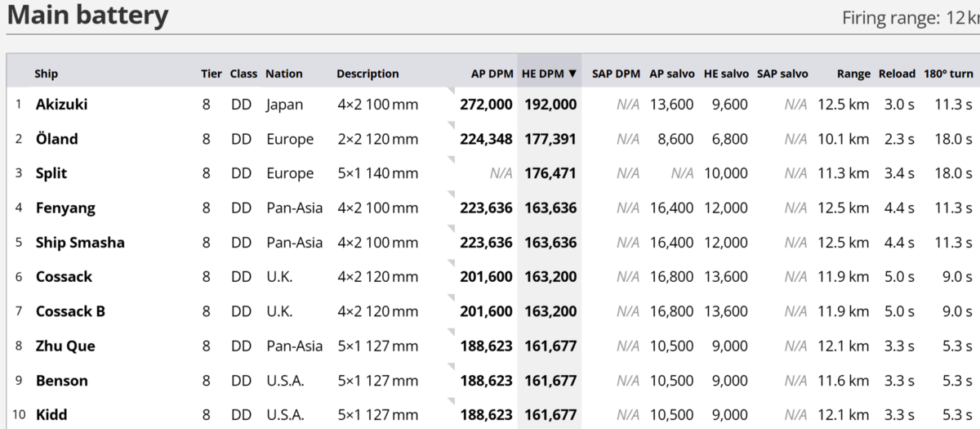Sort table by AP DPM column
This screenshot has height=429, width=980.
click(x=492, y=74)
